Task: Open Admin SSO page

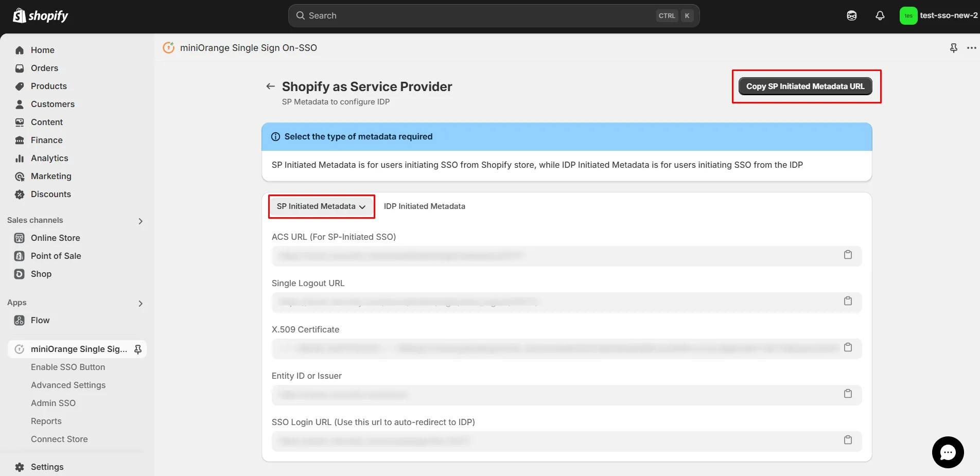Action: [53, 403]
